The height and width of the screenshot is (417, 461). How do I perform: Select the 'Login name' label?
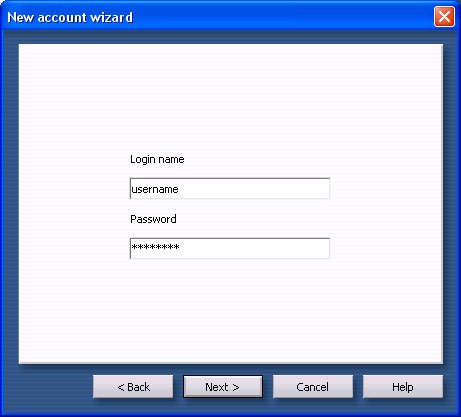coord(157,159)
